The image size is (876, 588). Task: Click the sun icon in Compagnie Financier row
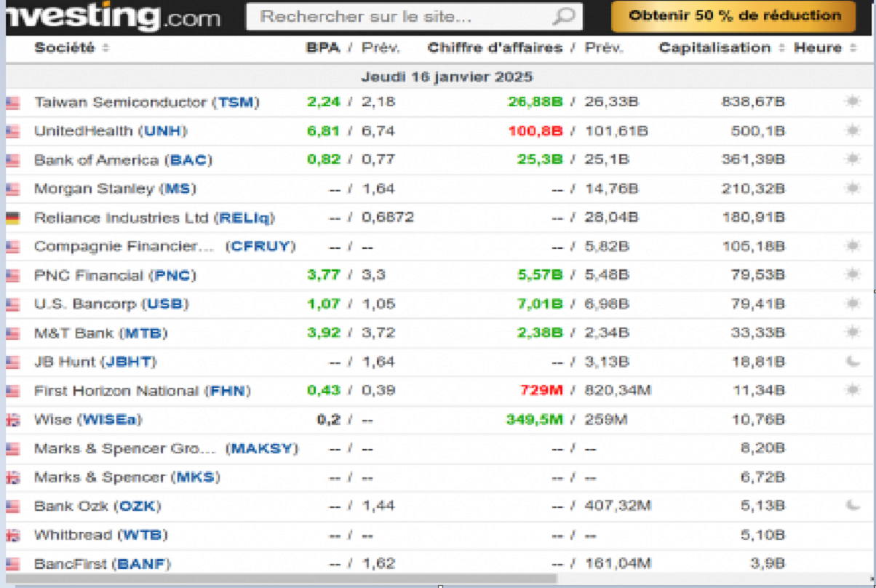[853, 246]
